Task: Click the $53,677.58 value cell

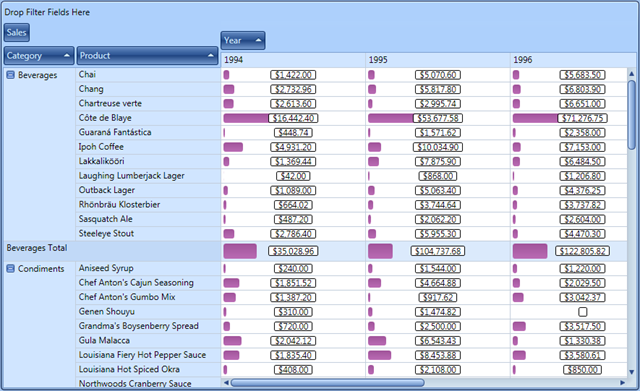Action: (x=438, y=118)
